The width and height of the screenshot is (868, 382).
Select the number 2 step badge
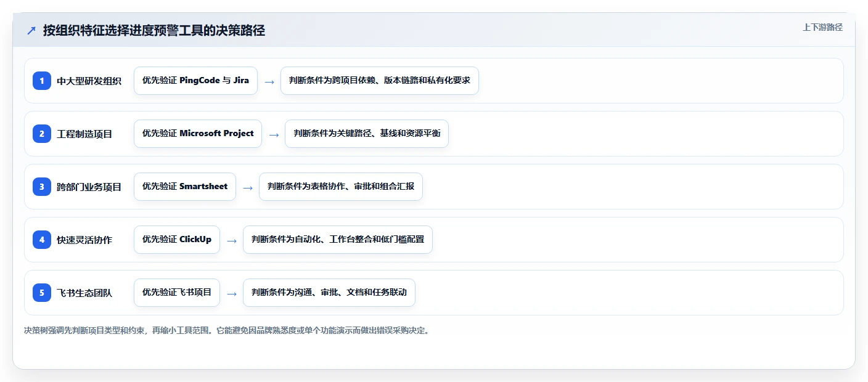tap(42, 134)
